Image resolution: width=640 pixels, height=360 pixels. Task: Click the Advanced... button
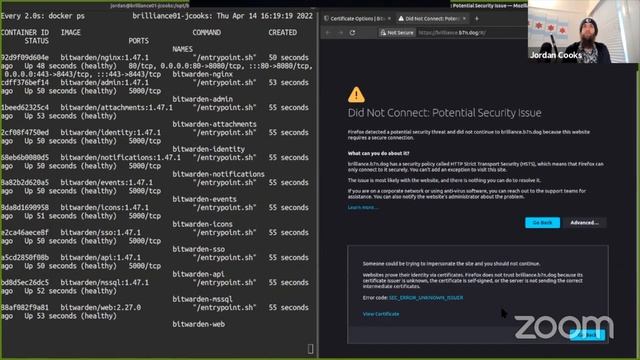coord(584,222)
